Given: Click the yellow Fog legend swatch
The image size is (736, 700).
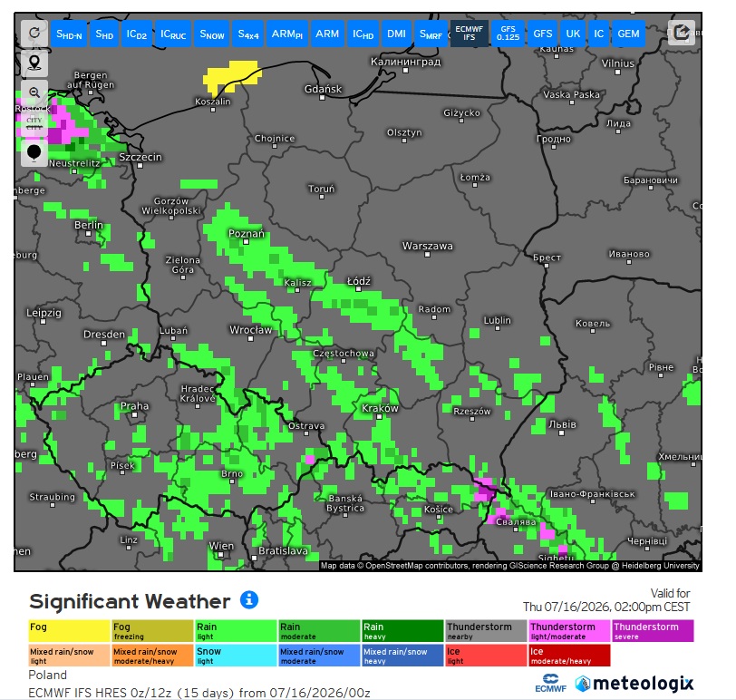Looking at the screenshot, I should (x=70, y=631).
